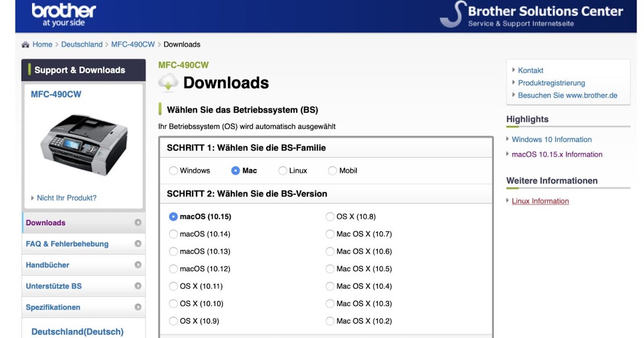Click 'Wählen Sie das Betriebssystem (BS)' heading
Screen dimensions: 644x338
243,110
